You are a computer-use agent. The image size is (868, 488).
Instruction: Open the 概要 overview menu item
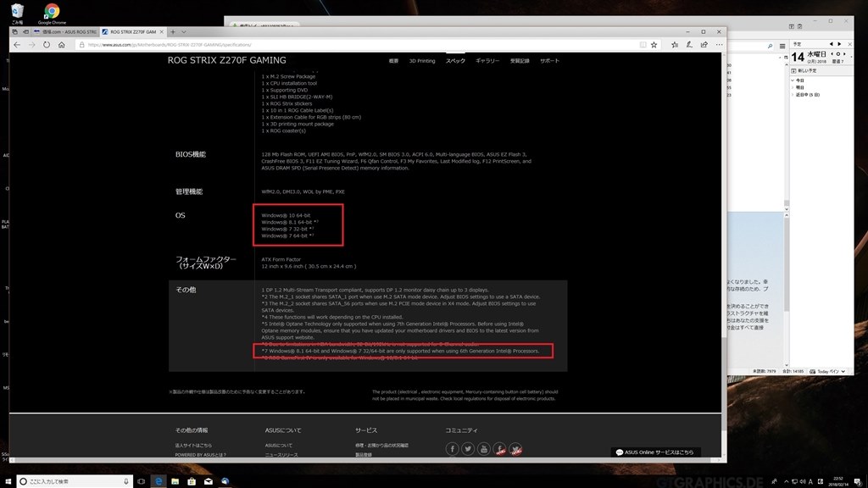coord(393,61)
